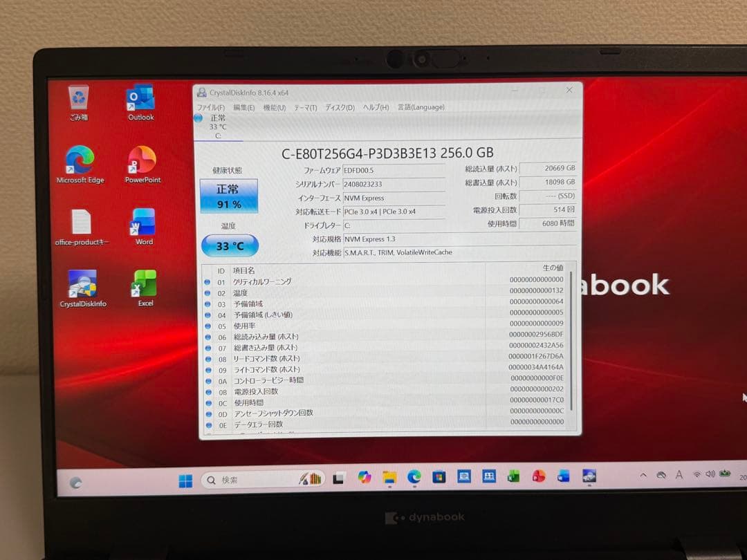This screenshot has width=747, height=560.
Task: Open Edge browser from the taskbar
Action: pos(414,476)
